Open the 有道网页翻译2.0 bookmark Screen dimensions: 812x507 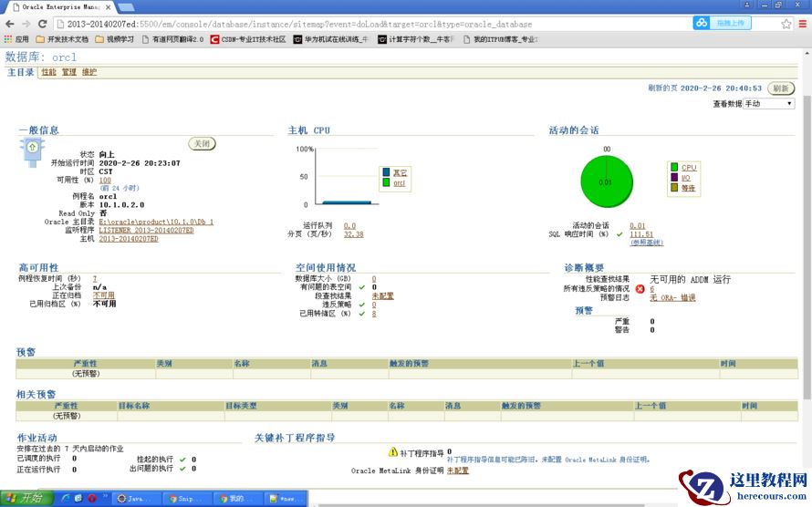172,39
